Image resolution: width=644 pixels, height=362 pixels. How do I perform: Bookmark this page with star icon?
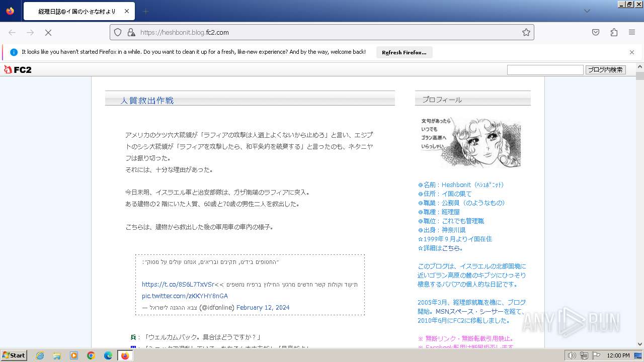click(526, 32)
